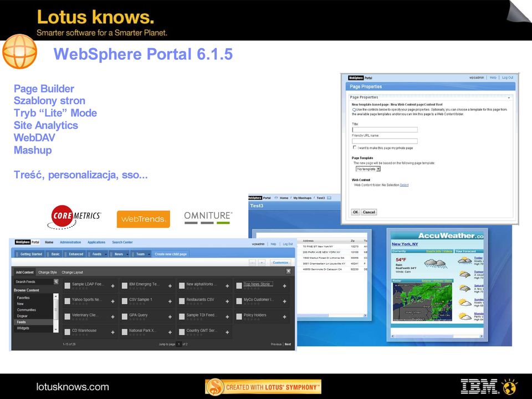Expand the News tab dropdown arrow
532x399 pixels.
click(127, 254)
